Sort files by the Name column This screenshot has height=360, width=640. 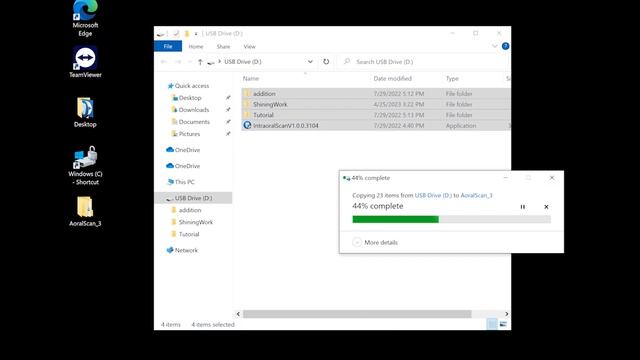[x=251, y=78]
